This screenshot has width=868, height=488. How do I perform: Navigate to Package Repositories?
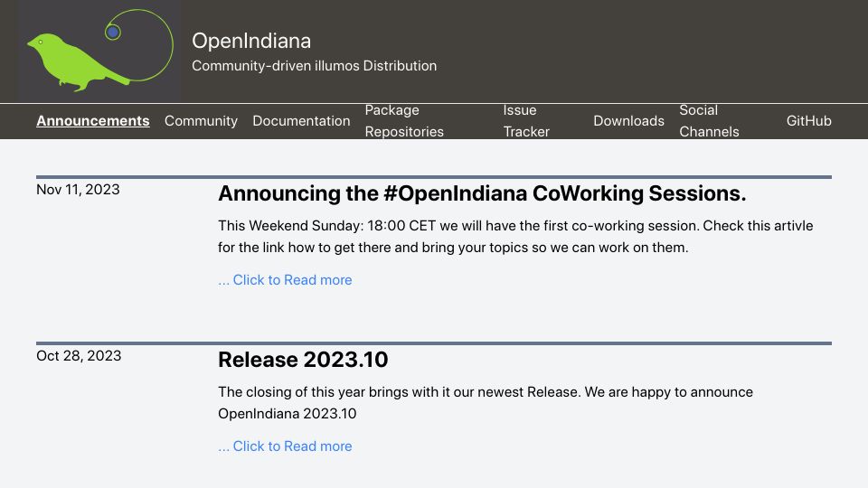[404, 120]
